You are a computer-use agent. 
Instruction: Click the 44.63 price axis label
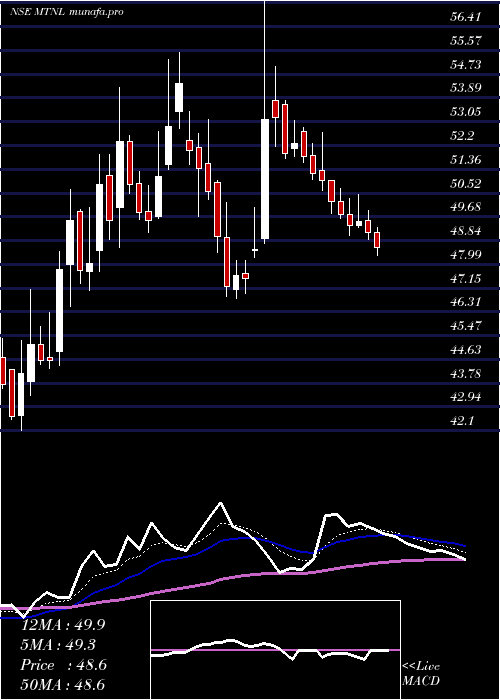[x=466, y=350]
